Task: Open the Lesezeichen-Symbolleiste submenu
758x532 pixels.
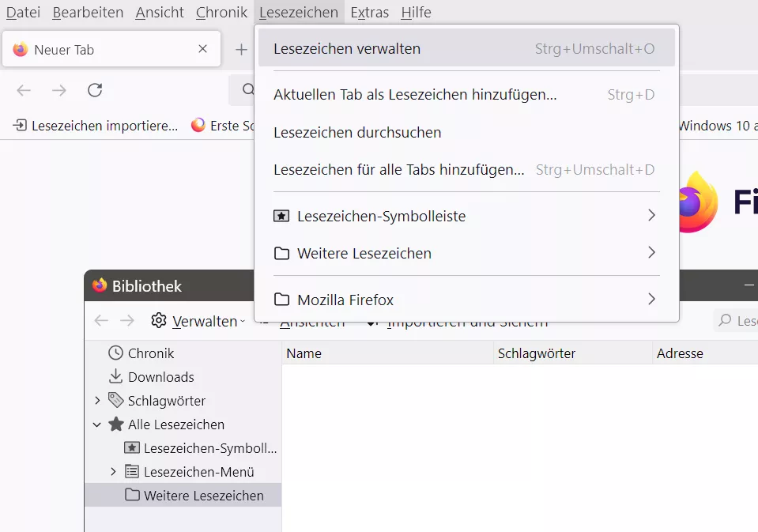Action: coord(466,216)
